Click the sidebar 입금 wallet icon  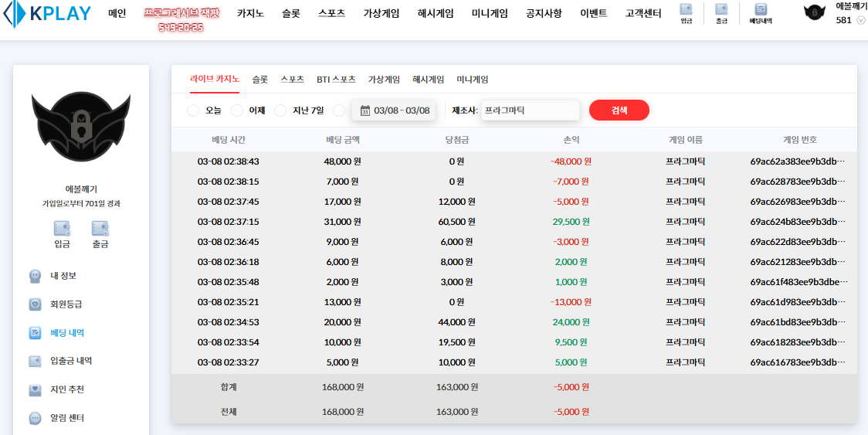point(62,234)
